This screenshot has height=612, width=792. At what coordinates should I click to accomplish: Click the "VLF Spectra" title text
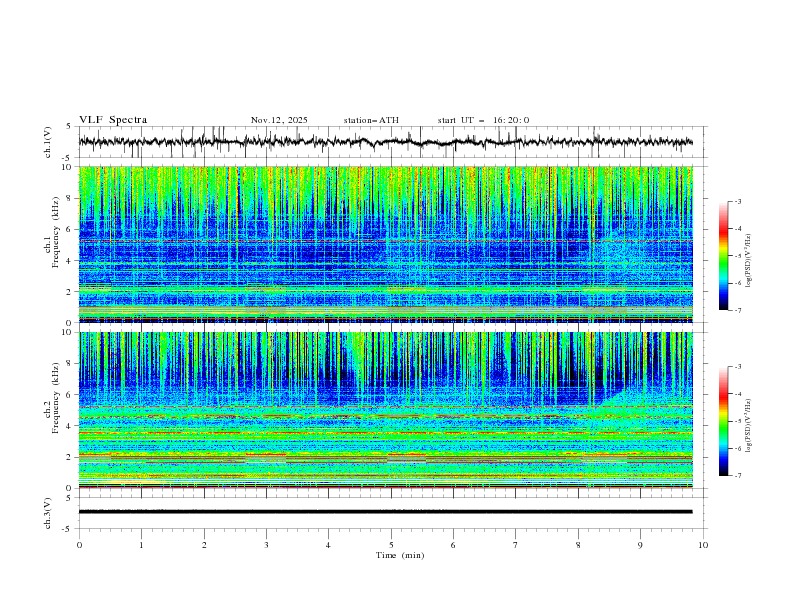click(113, 120)
